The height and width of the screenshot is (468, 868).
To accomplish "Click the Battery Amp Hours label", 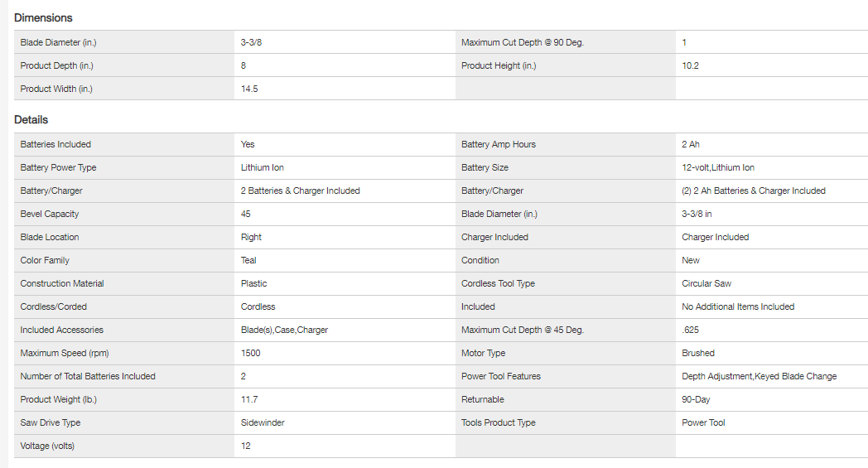I will (x=499, y=144).
